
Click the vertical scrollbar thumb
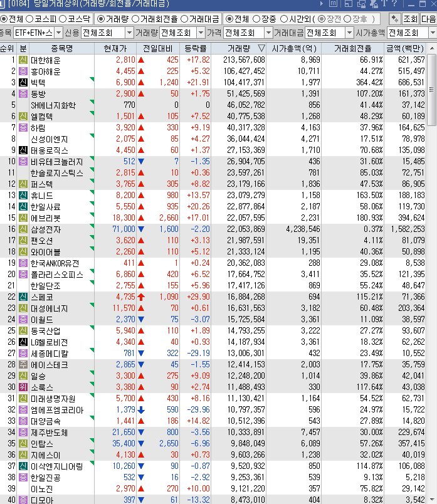tap(432, 90)
